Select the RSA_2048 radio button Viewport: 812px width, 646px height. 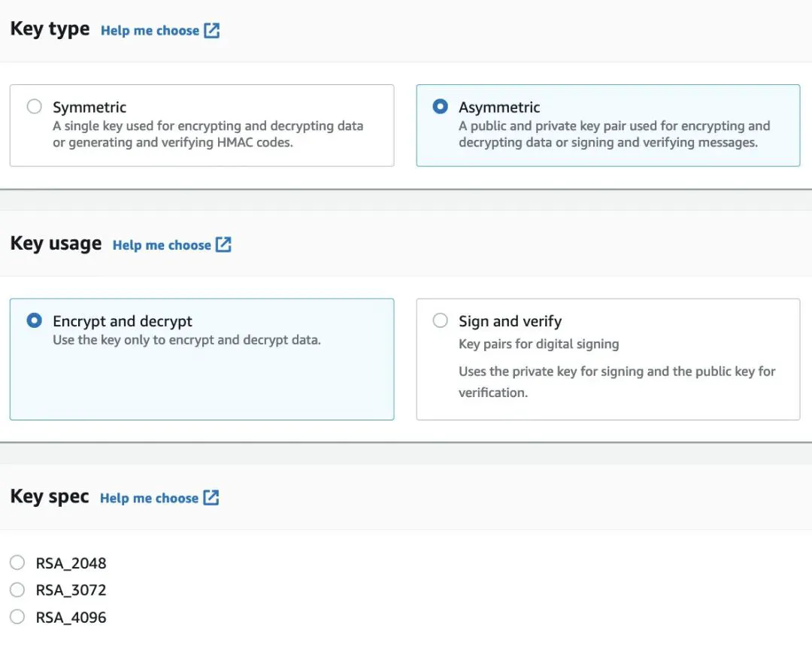pos(17,563)
